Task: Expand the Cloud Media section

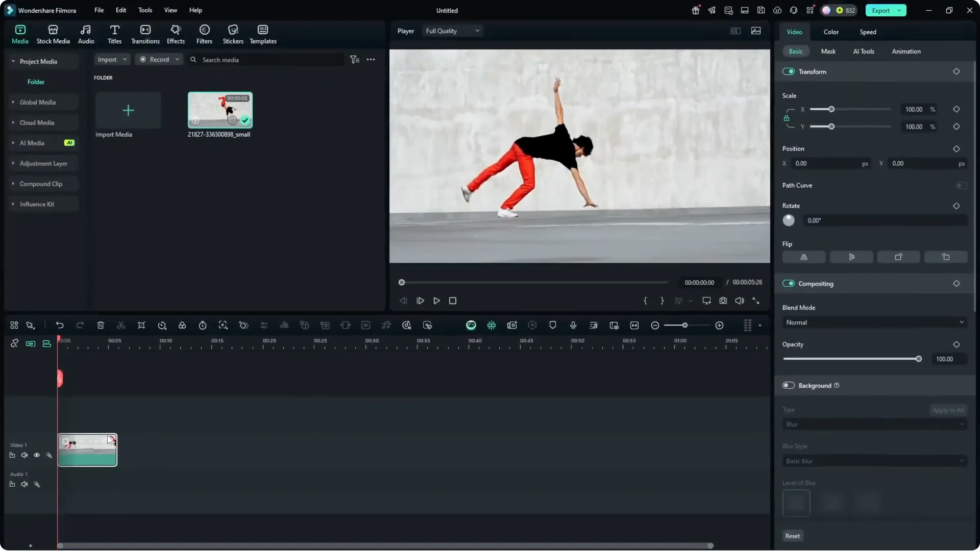Action: pos(12,122)
